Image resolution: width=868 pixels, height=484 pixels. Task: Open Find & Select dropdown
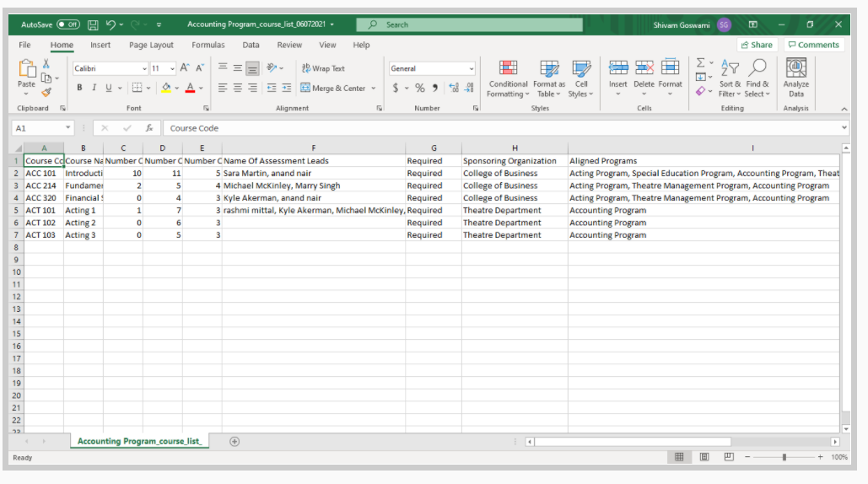point(757,78)
